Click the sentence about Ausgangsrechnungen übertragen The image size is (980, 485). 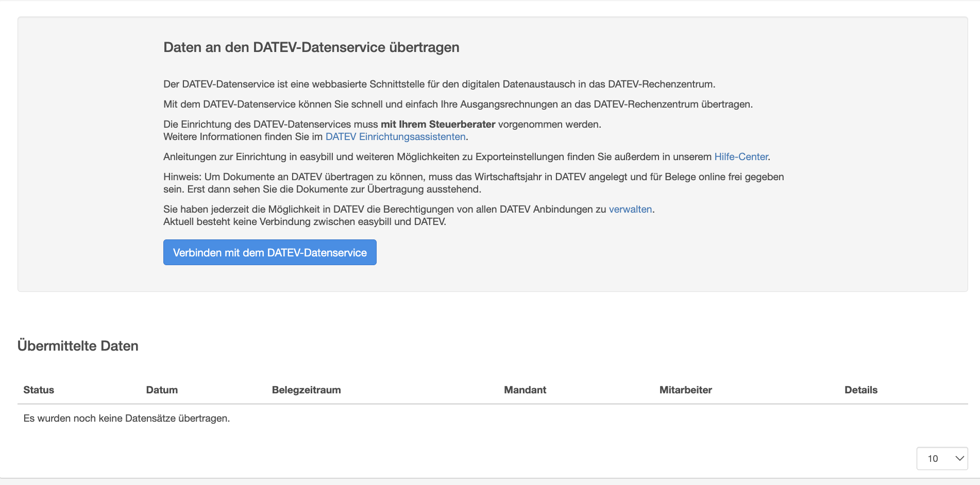pos(458,104)
